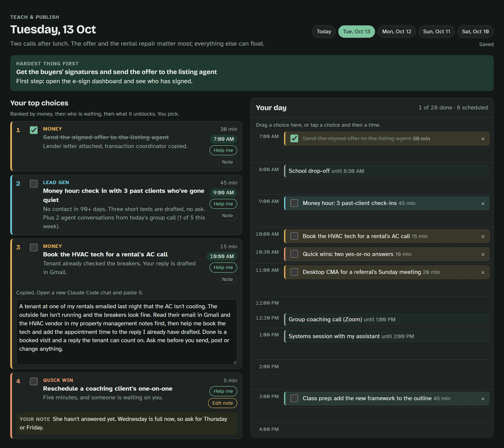Open Sun, Oct 11
Viewport: 504px width, 448px height.
437,32
